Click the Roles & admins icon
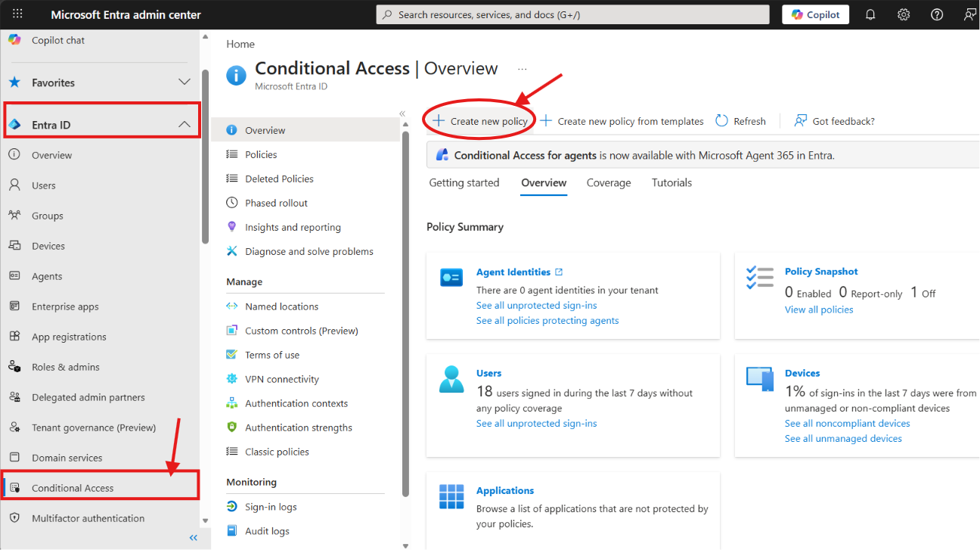Viewport: 980px width, 550px height. point(14,367)
